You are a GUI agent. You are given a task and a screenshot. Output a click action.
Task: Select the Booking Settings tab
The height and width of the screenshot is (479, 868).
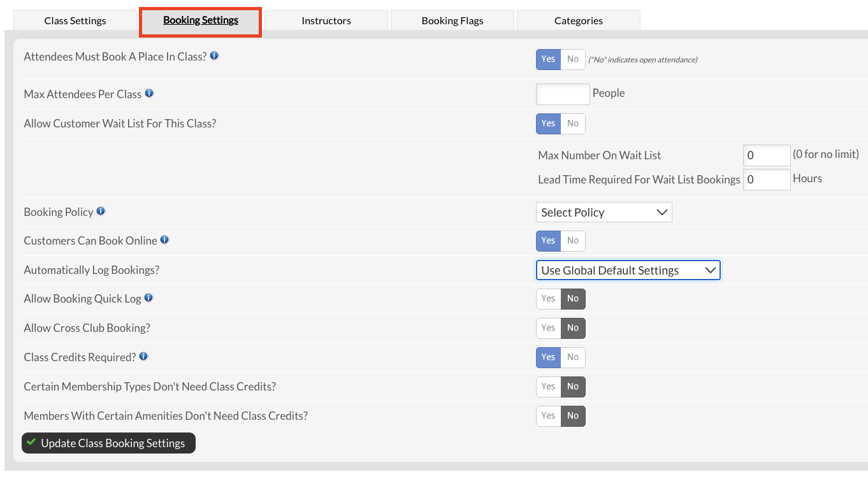tap(201, 20)
